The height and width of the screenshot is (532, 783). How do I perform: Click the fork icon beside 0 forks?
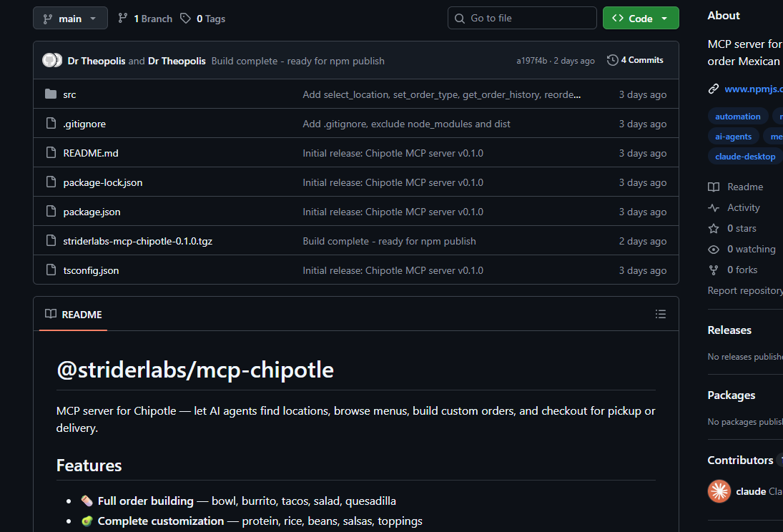pos(714,270)
